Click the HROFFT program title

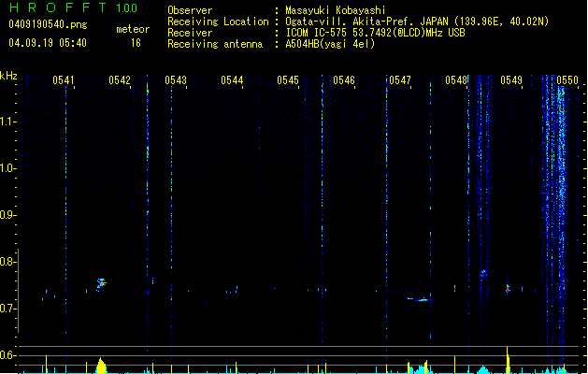pyautogui.click(x=58, y=7)
